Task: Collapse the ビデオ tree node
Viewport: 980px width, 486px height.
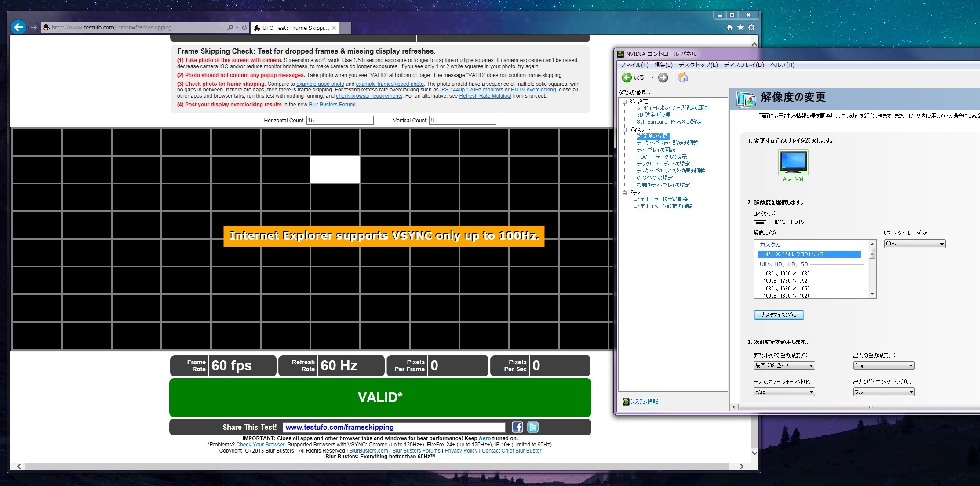Action: click(x=624, y=193)
